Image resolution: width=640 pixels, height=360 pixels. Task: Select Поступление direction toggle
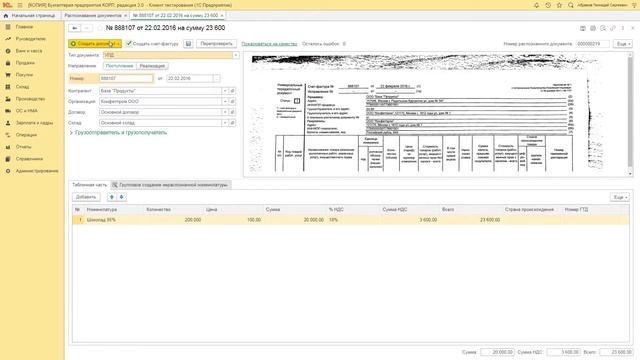[120, 66]
